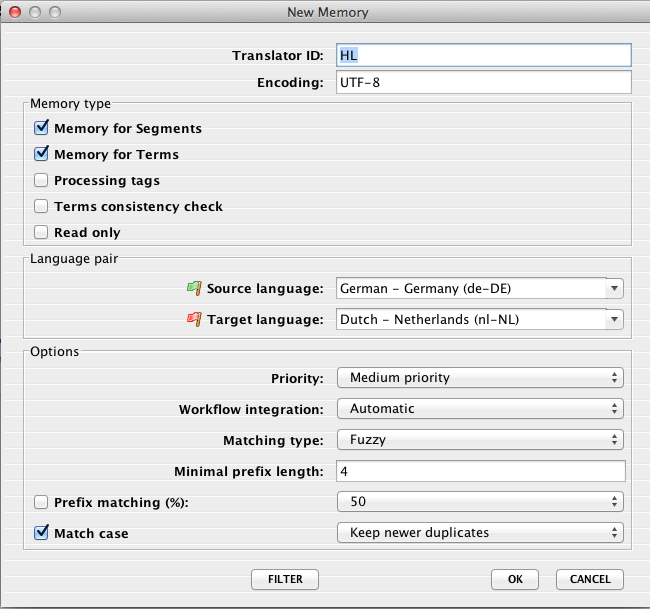650x609 pixels.
Task: Enable Terms consistency check
Action: click(x=41, y=206)
